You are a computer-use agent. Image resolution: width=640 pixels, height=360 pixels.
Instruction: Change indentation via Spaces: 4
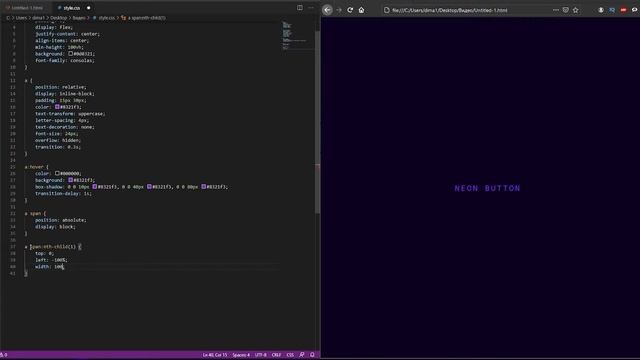(241, 355)
